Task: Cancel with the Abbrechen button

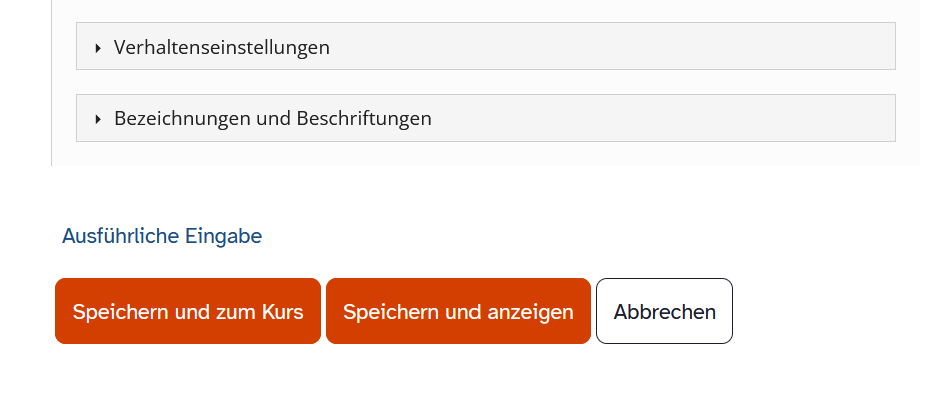Action: (x=664, y=311)
